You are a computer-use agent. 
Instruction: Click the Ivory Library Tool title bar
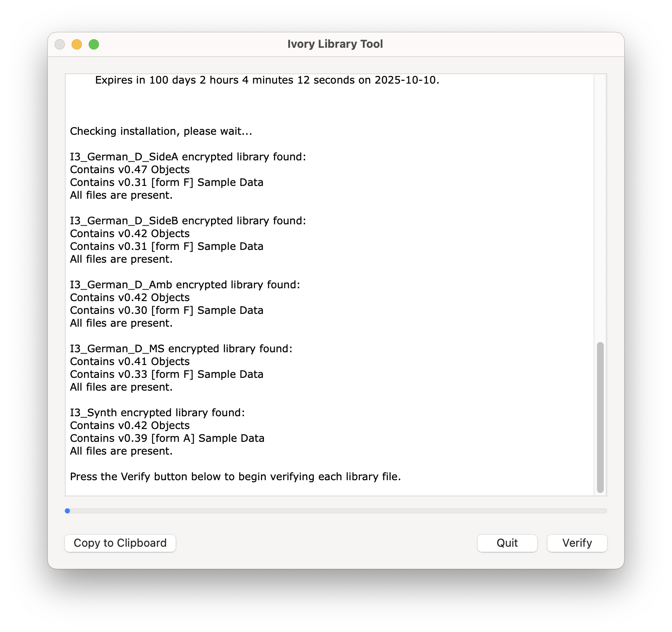coord(335,44)
